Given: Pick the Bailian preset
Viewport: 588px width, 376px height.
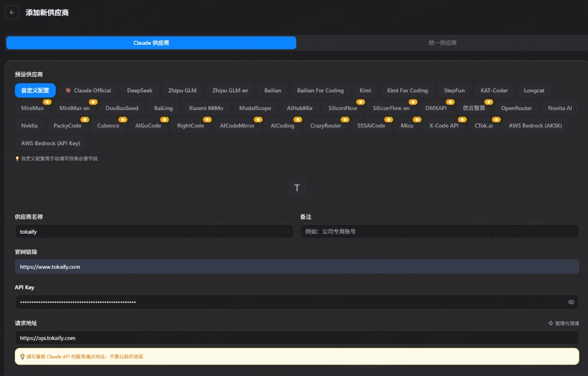Looking at the screenshot, I should 273,90.
